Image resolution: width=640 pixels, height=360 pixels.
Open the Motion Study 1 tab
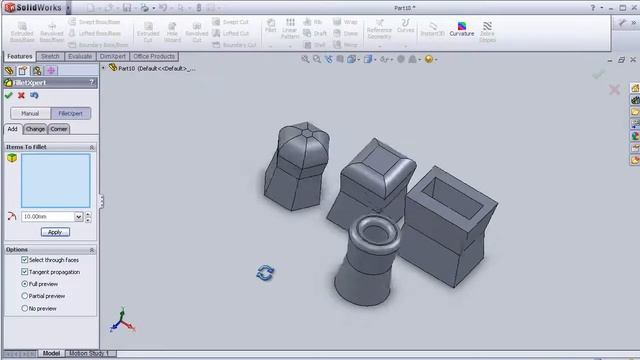click(89, 353)
